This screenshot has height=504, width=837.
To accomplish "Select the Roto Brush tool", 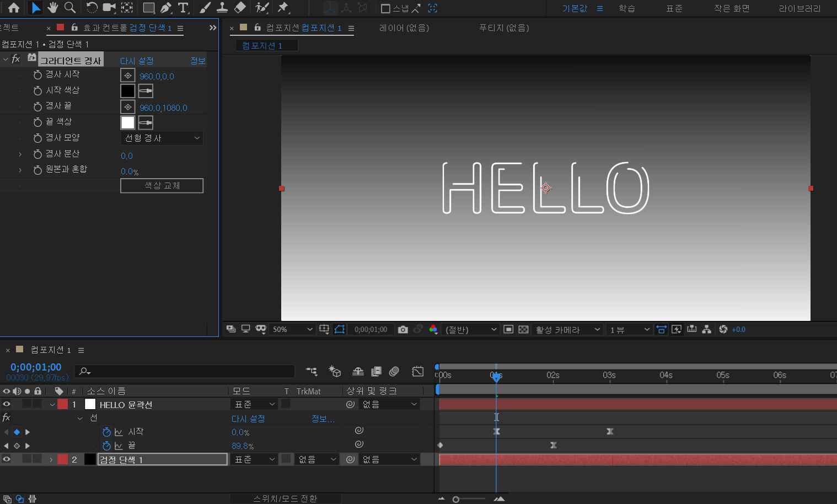I will (262, 8).
